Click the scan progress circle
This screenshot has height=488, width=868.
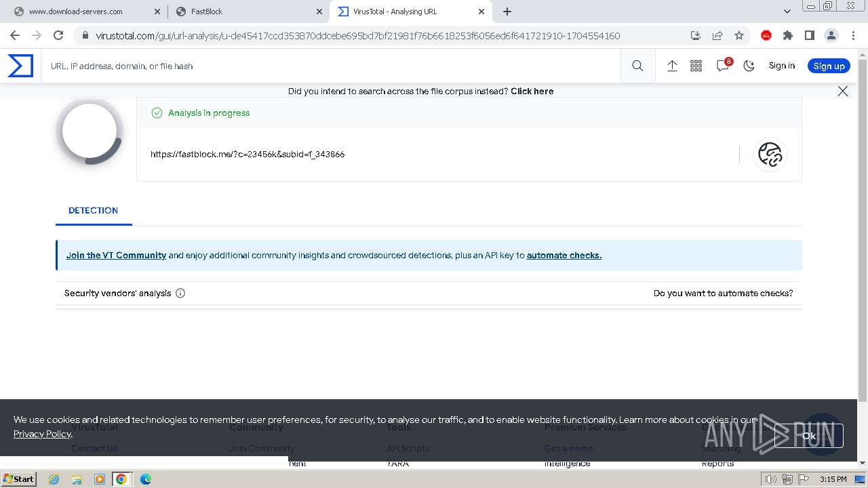tap(90, 132)
